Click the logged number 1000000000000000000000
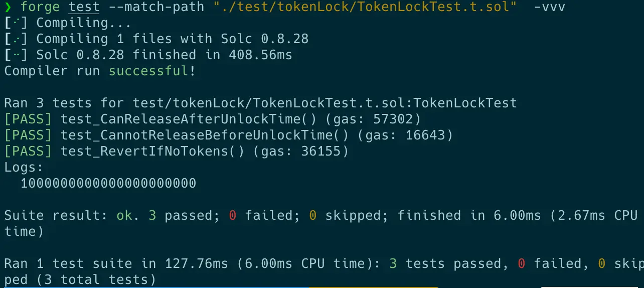The image size is (644, 288). pos(108,184)
